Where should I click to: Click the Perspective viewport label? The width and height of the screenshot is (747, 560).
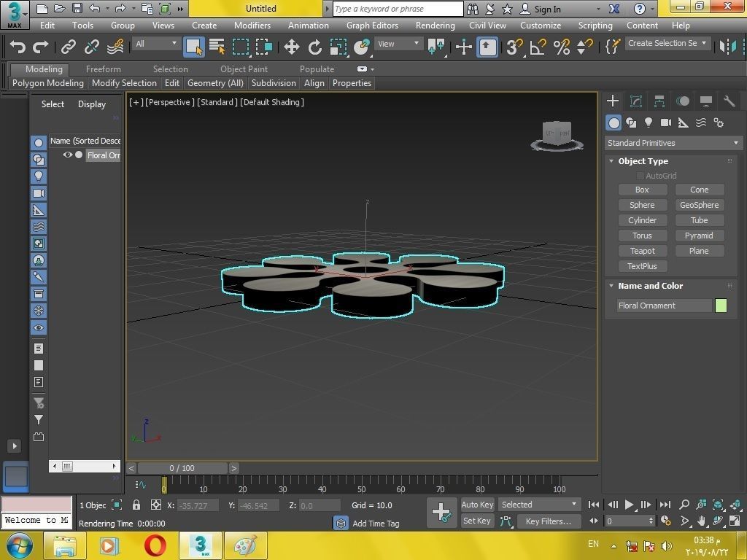click(x=169, y=102)
